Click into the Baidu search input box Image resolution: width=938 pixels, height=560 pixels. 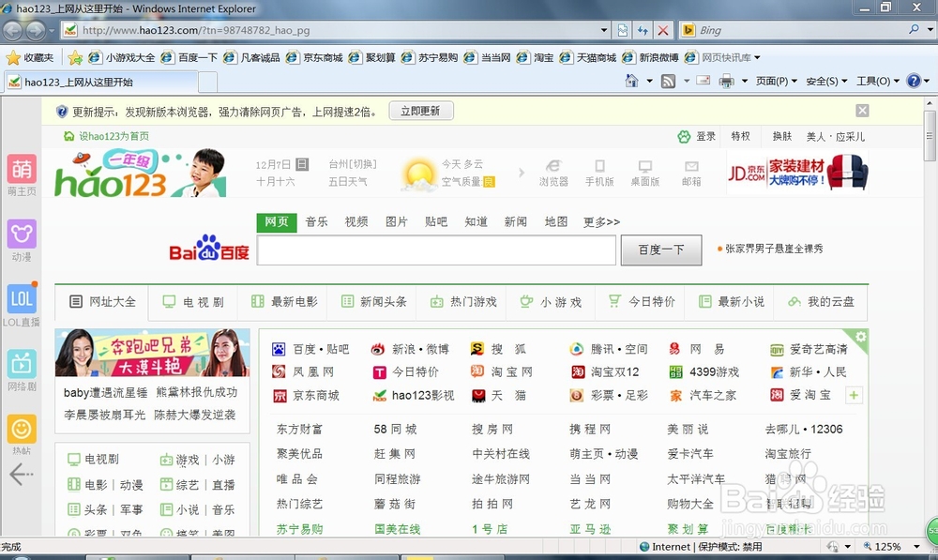tap(436, 250)
